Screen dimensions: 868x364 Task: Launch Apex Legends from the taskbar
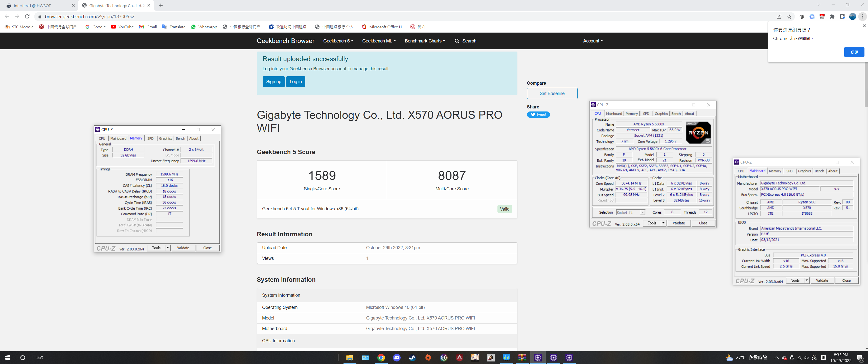459,358
